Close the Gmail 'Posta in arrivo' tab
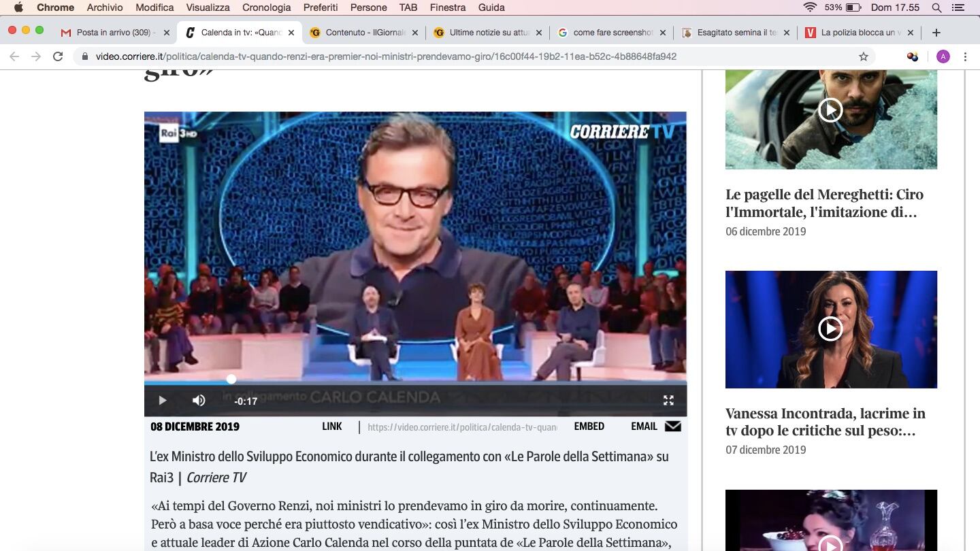980x551 pixels. click(x=166, y=32)
